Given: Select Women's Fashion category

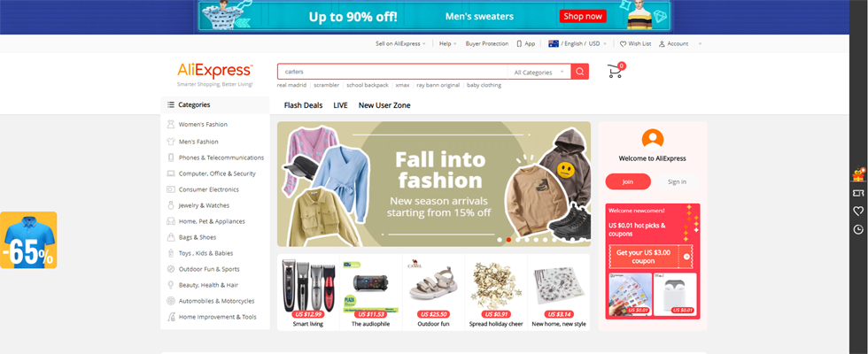Looking at the screenshot, I should pos(203,125).
